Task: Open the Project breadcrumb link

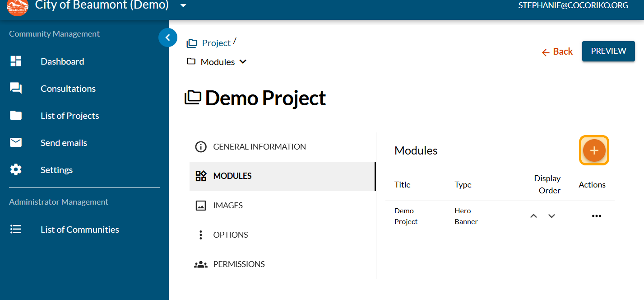Action: [x=216, y=43]
